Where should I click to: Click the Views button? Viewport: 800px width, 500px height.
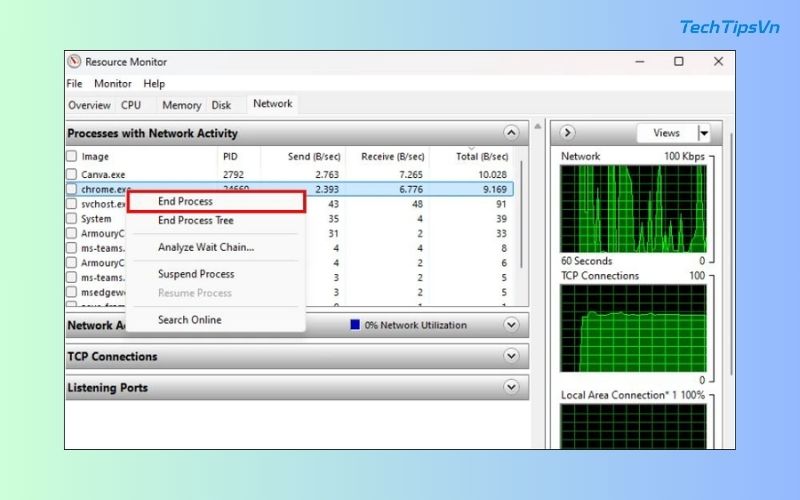[x=667, y=134]
